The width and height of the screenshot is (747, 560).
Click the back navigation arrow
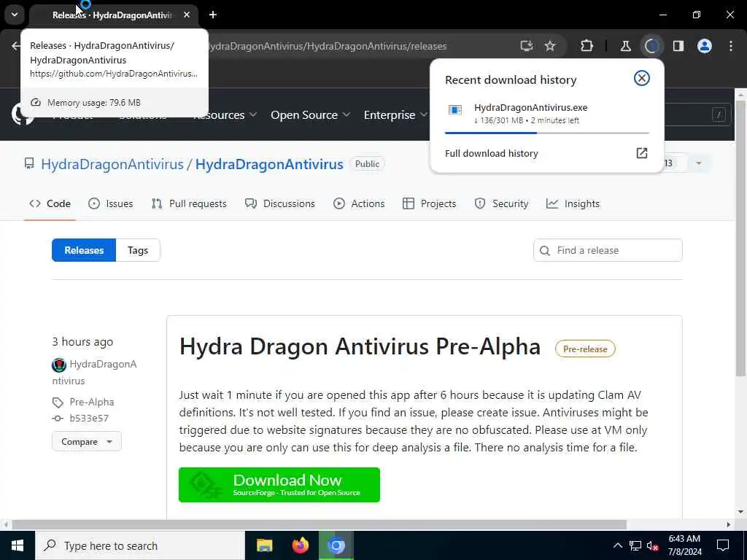tap(16, 46)
